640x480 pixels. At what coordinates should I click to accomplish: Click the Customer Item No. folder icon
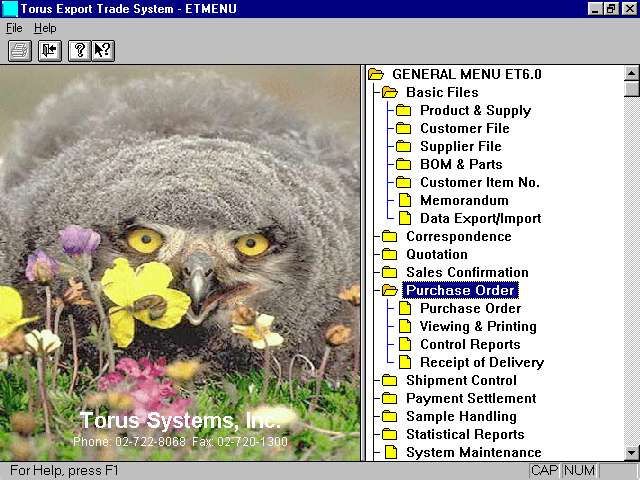[404, 182]
